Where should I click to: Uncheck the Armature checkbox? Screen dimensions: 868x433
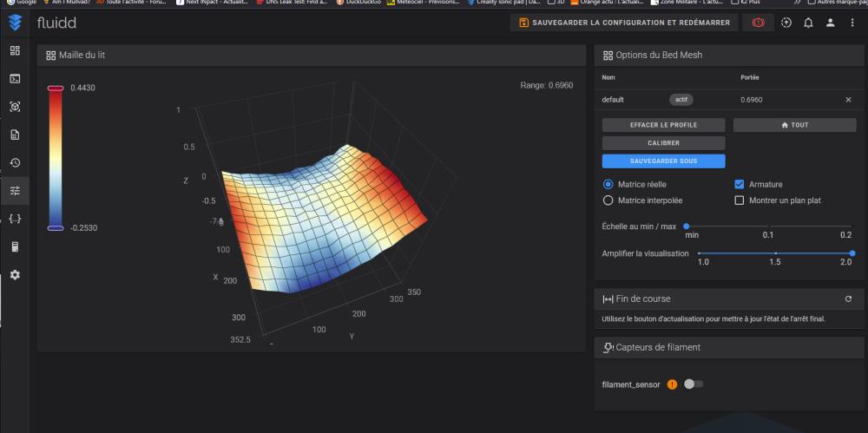[x=740, y=184]
